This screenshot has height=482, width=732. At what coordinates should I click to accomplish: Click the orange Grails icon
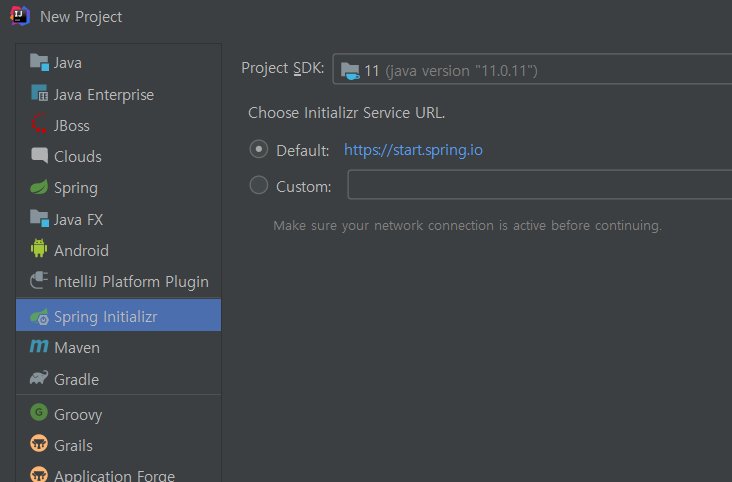coord(39,443)
